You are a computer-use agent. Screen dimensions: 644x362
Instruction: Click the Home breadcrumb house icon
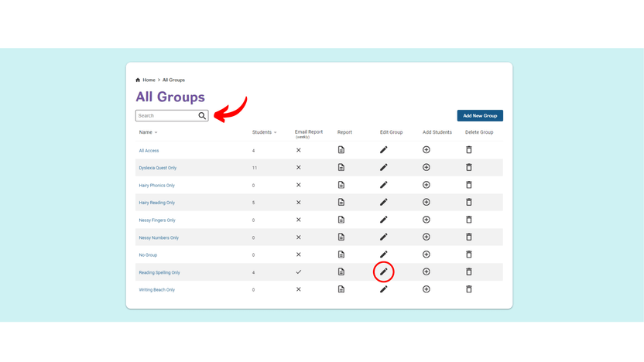click(x=138, y=80)
